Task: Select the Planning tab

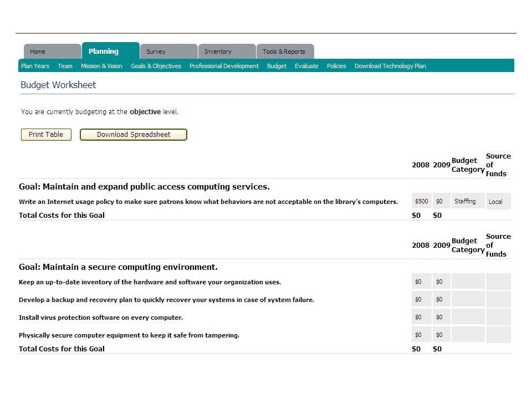Action: 111,51
